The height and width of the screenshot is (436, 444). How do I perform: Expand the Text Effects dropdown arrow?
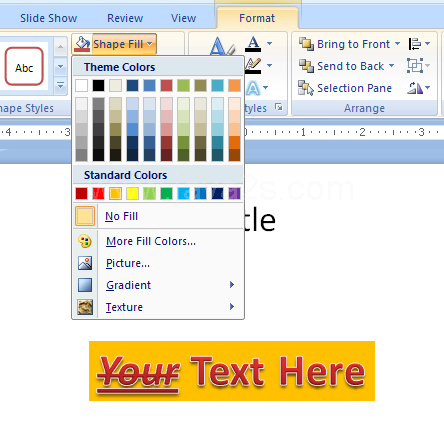tap(265, 88)
